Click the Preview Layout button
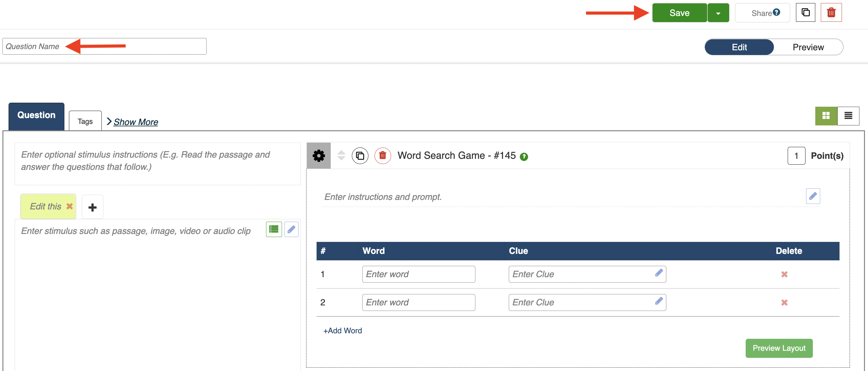The image size is (868, 371). pyautogui.click(x=779, y=348)
